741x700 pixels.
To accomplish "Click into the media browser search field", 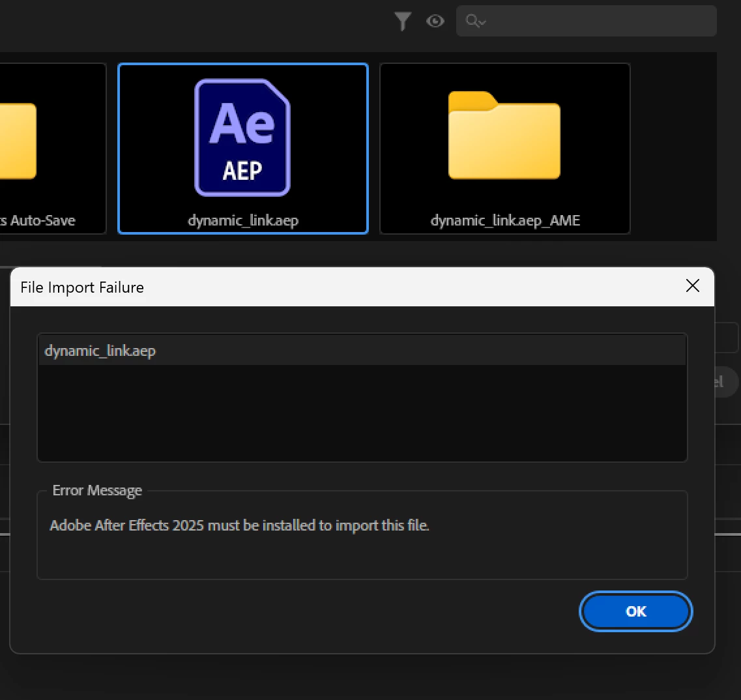I will (x=586, y=21).
